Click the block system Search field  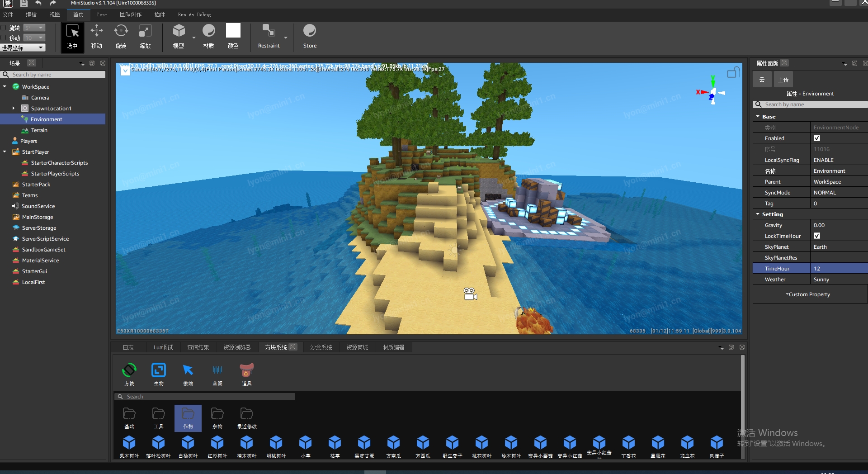point(205,397)
